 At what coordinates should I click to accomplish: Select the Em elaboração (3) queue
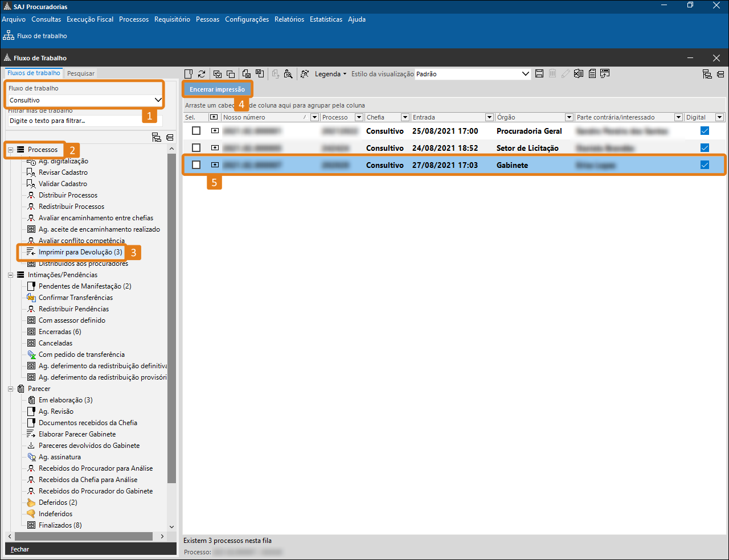pos(65,400)
